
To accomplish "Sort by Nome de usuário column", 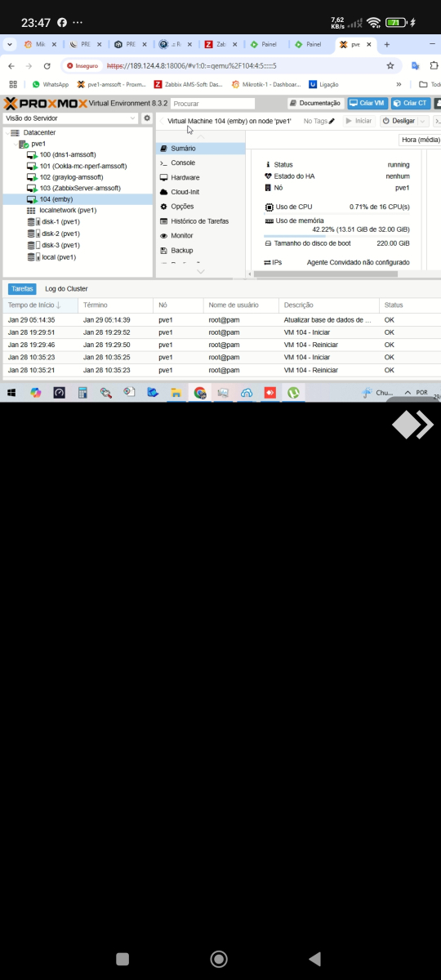I will coord(241,305).
